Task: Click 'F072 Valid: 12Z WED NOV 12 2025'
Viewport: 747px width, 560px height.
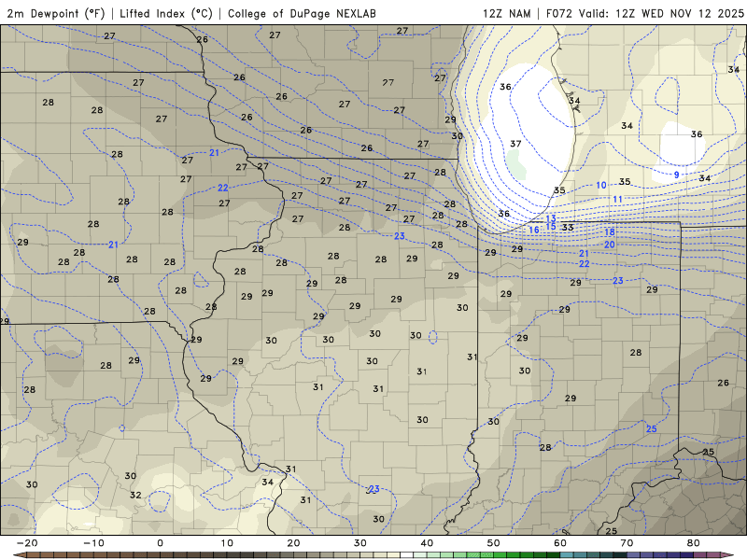Action: [x=644, y=13]
